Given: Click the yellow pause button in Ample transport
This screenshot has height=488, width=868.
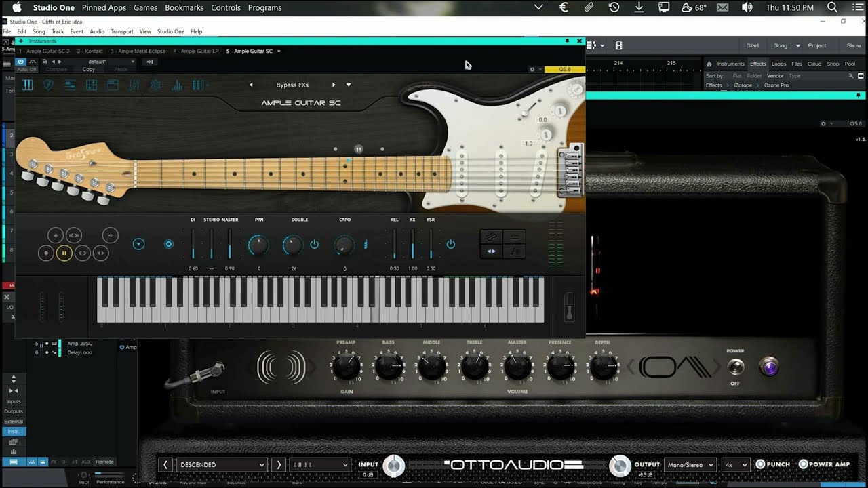Looking at the screenshot, I should (x=64, y=253).
